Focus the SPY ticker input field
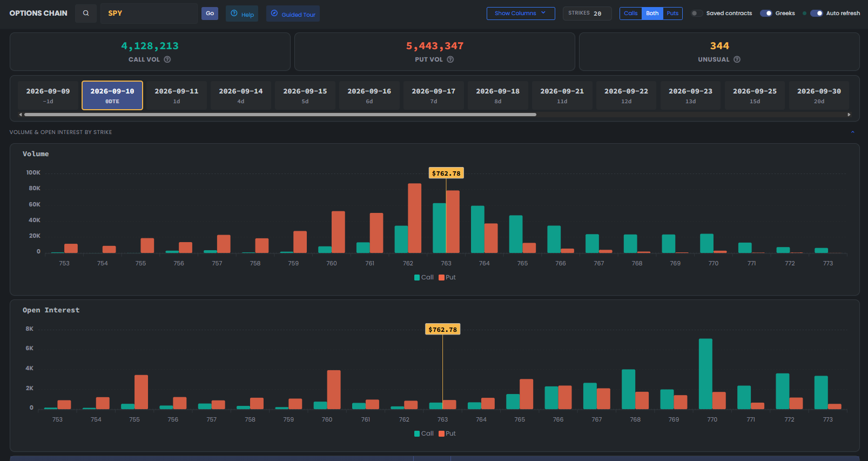This screenshot has width=868, height=461. (x=149, y=13)
